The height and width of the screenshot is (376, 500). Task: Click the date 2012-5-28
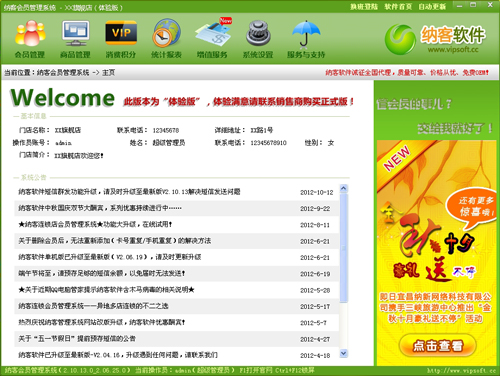pos(315,290)
